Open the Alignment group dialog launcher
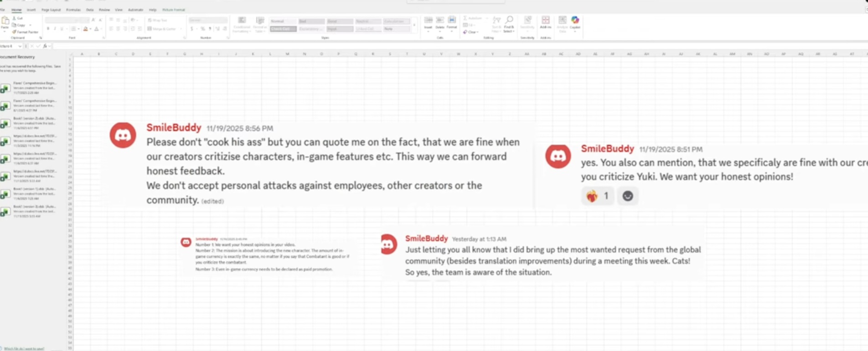Image resolution: width=868 pixels, height=351 pixels. pyautogui.click(x=184, y=38)
